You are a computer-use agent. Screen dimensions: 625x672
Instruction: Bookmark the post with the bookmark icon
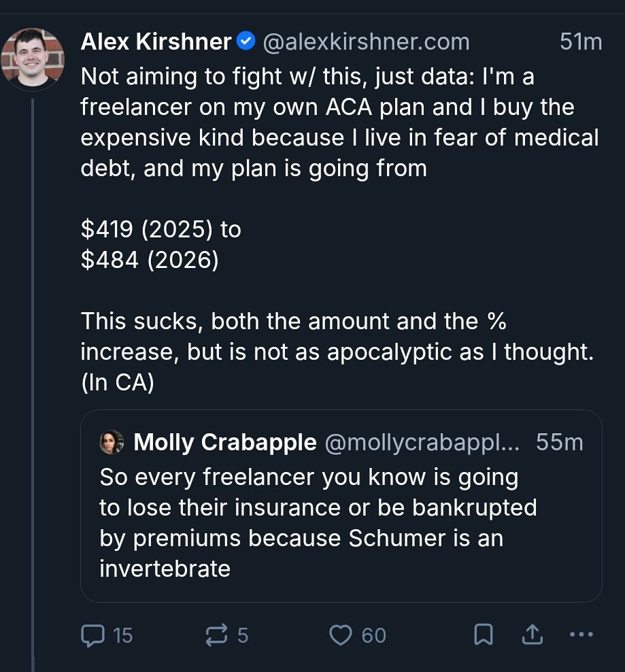coord(483,634)
